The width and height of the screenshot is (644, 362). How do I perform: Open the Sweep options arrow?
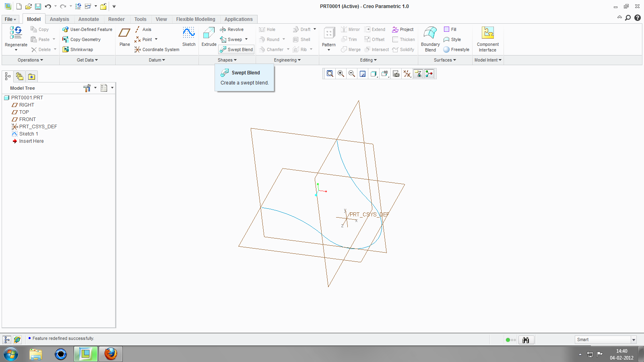[x=246, y=39]
